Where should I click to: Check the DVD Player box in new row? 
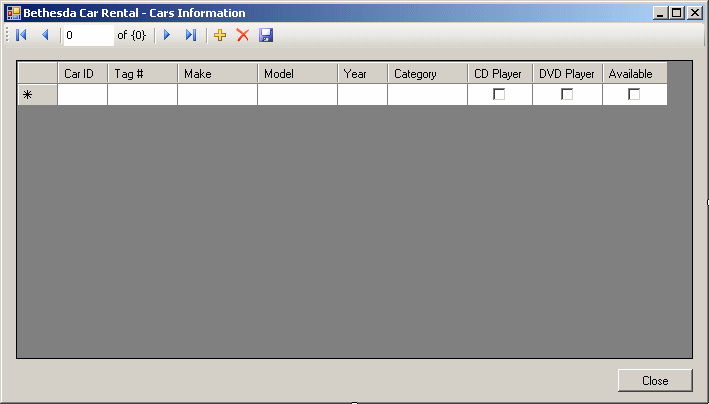567,94
